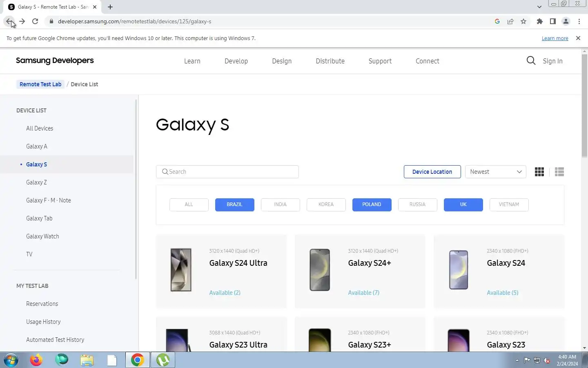Click the site search magnifier icon
The width and height of the screenshot is (588, 368).
(531, 61)
